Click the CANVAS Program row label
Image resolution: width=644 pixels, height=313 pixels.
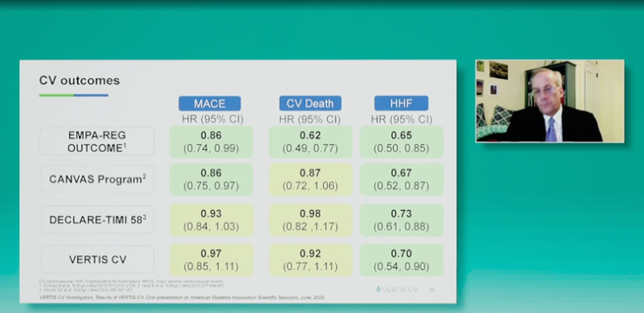[97, 179]
